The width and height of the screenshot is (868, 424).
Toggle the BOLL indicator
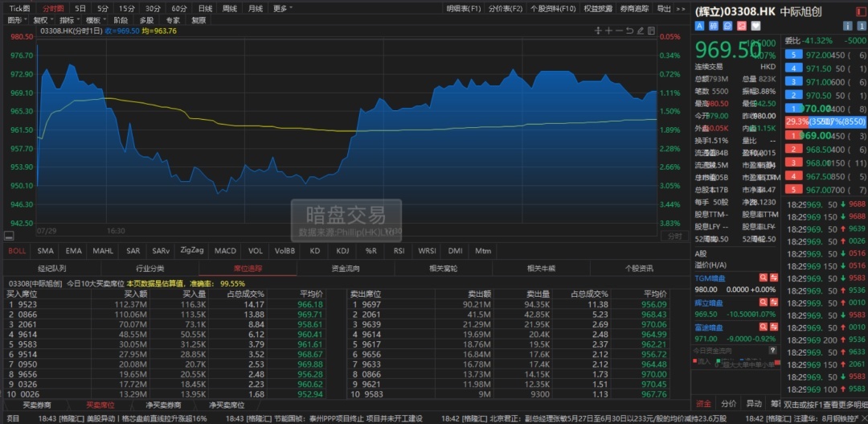[17, 251]
